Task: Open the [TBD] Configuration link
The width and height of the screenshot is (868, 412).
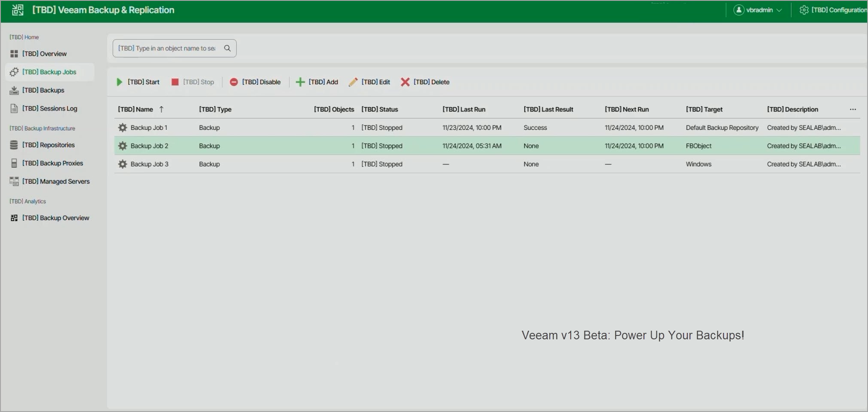Action: 839,10
